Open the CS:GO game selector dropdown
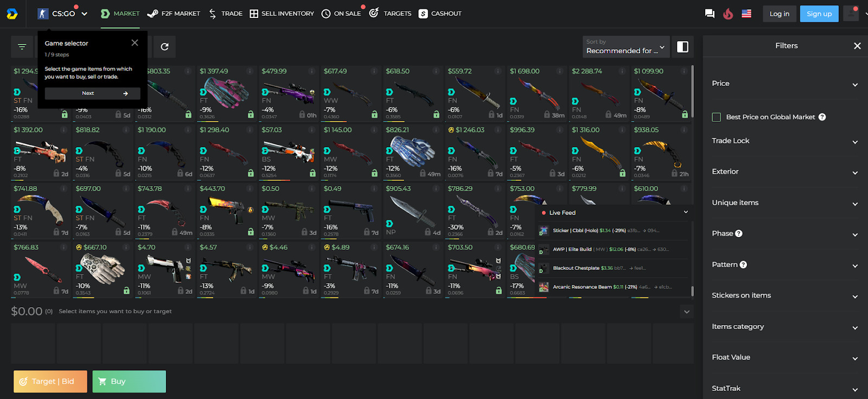 coord(62,14)
